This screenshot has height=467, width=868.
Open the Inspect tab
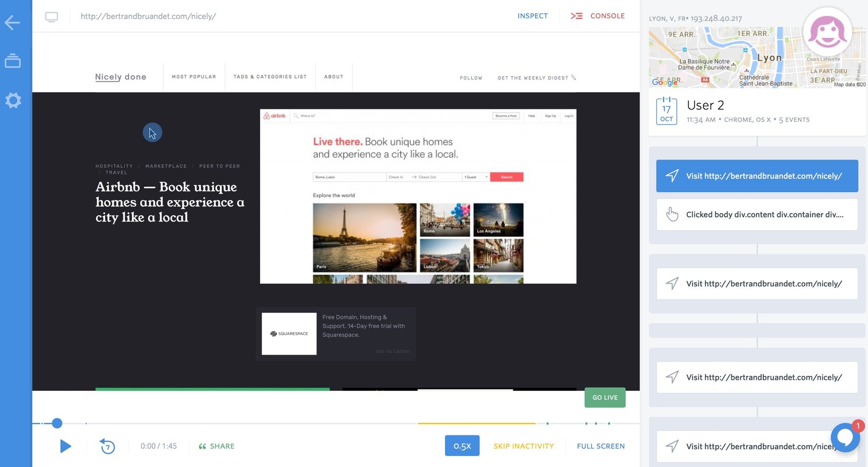tap(533, 16)
